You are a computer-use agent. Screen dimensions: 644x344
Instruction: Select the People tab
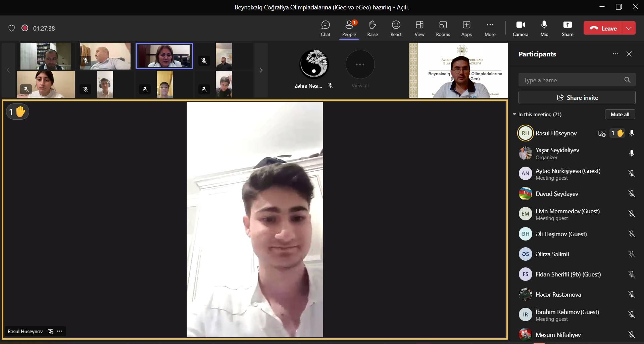(349, 29)
